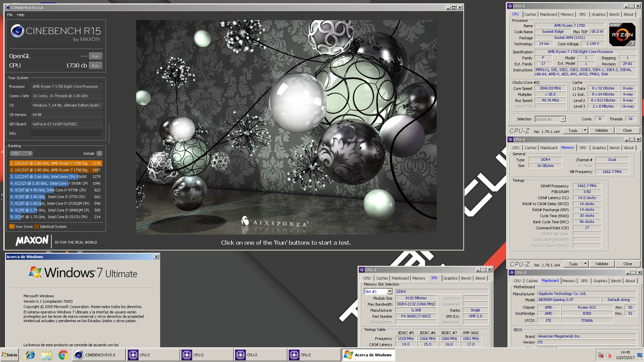Click the DRAM Frequency value 1662.7 MHz

(587, 186)
